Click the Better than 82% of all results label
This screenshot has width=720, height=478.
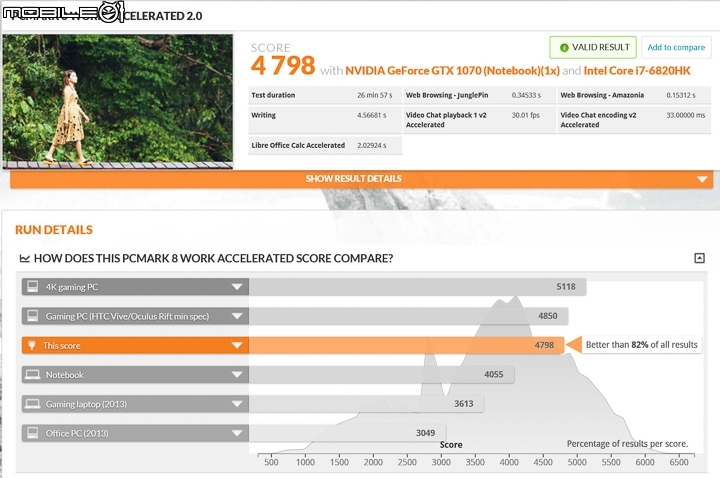[641, 345]
